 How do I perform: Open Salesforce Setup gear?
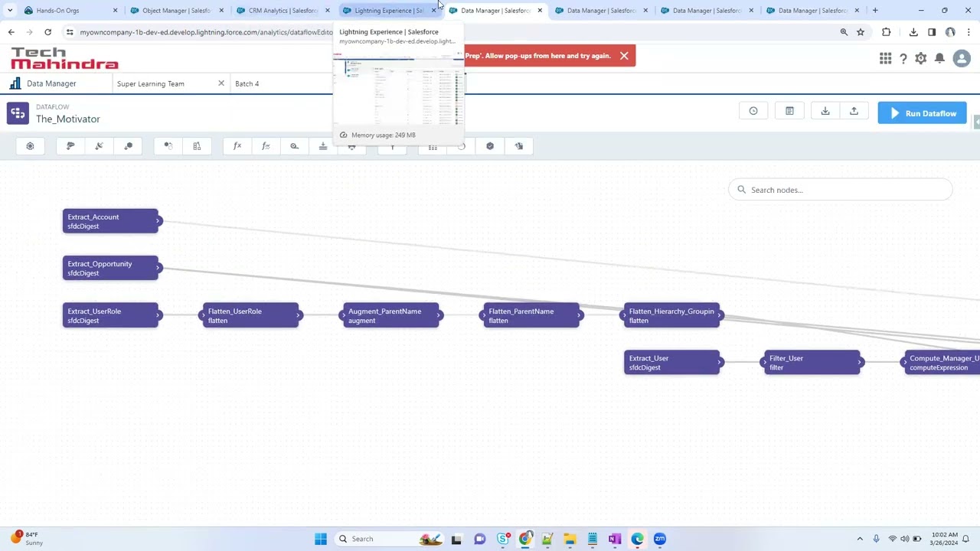[x=921, y=59]
